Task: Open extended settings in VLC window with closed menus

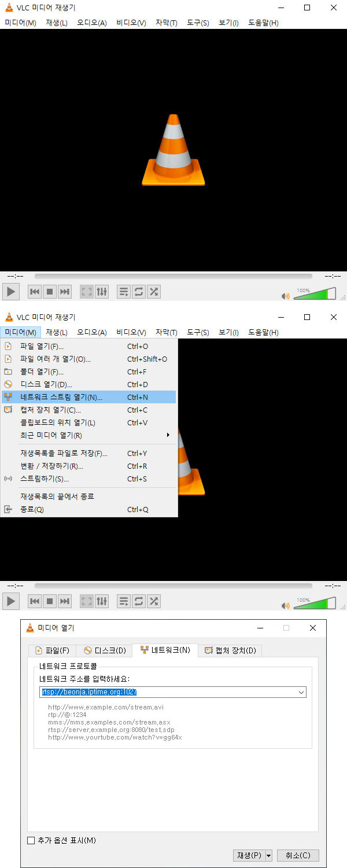Action: coord(102,292)
